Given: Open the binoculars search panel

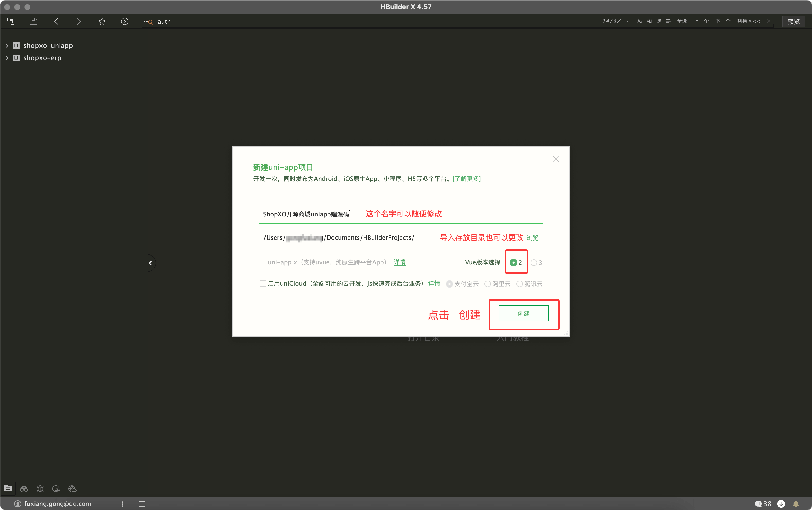Looking at the screenshot, I should 24,488.
